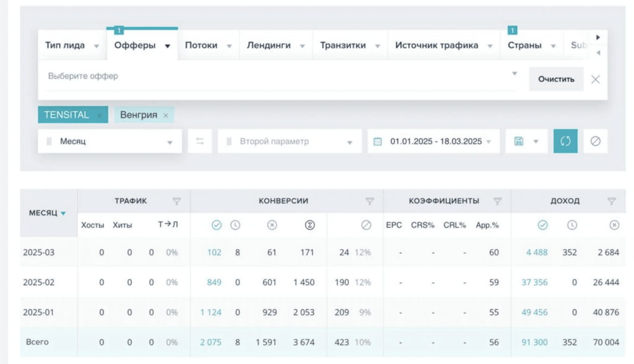Open the КОЭФФИЦИЕНТЫ column filter icon
The height and width of the screenshot is (364, 634).
click(497, 201)
